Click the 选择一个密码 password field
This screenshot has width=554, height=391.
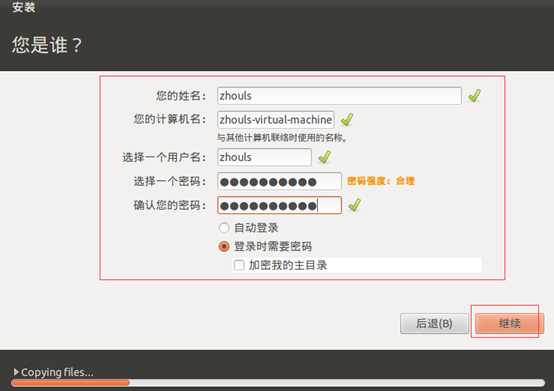279,182
